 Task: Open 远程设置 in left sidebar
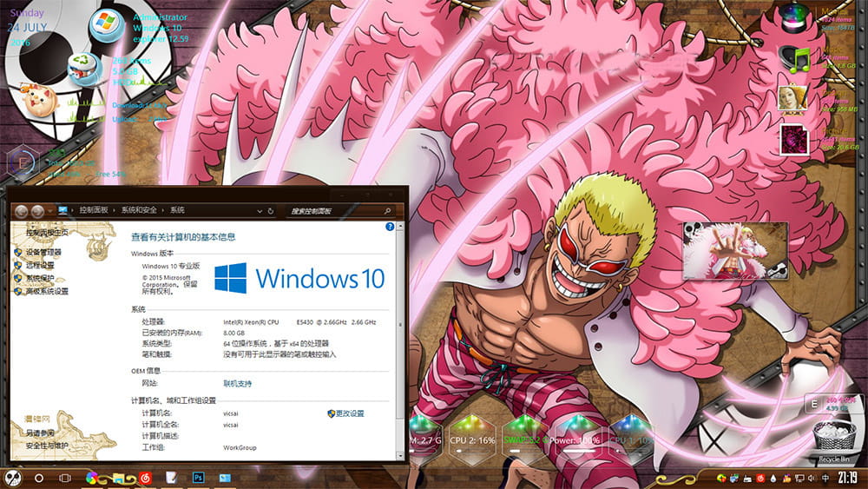click(x=40, y=265)
